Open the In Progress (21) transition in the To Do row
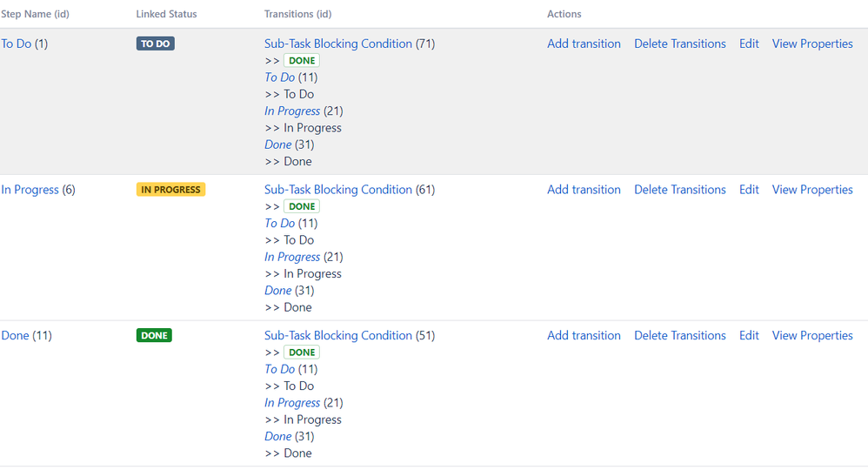 pyautogui.click(x=292, y=111)
